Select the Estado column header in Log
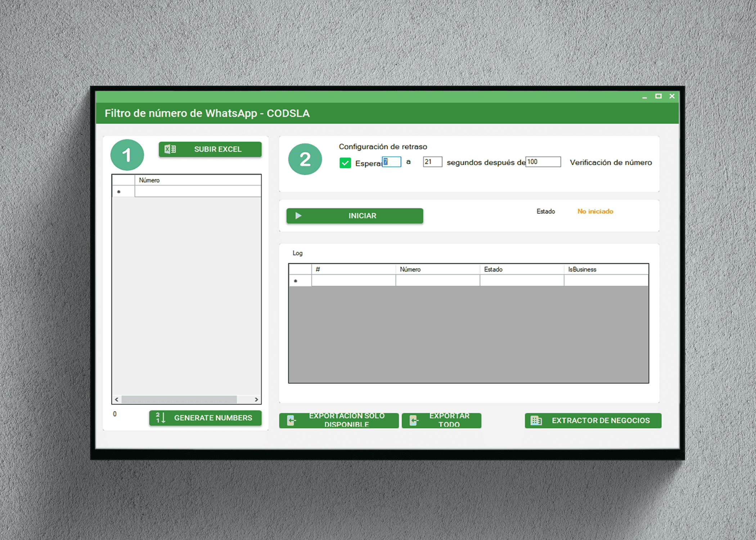 coord(521,269)
